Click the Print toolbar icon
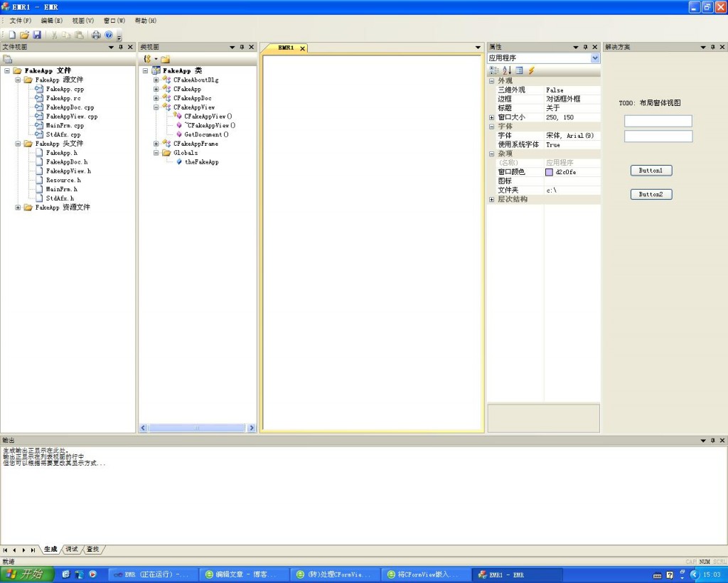The width and height of the screenshot is (728, 583). coord(96,35)
